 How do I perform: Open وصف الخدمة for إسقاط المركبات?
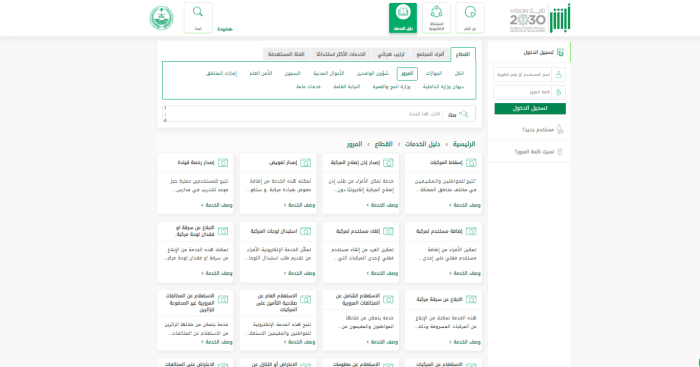[x=465, y=205]
